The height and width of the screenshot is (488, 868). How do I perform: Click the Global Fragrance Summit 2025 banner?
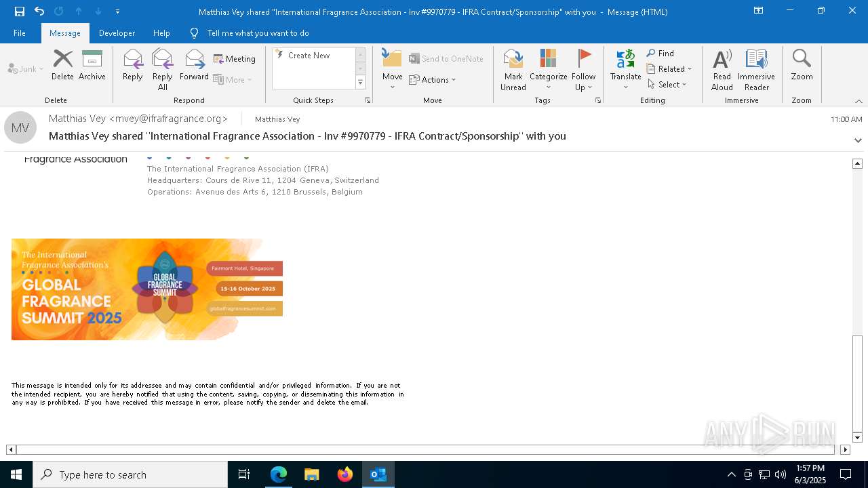tap(147, 289)
